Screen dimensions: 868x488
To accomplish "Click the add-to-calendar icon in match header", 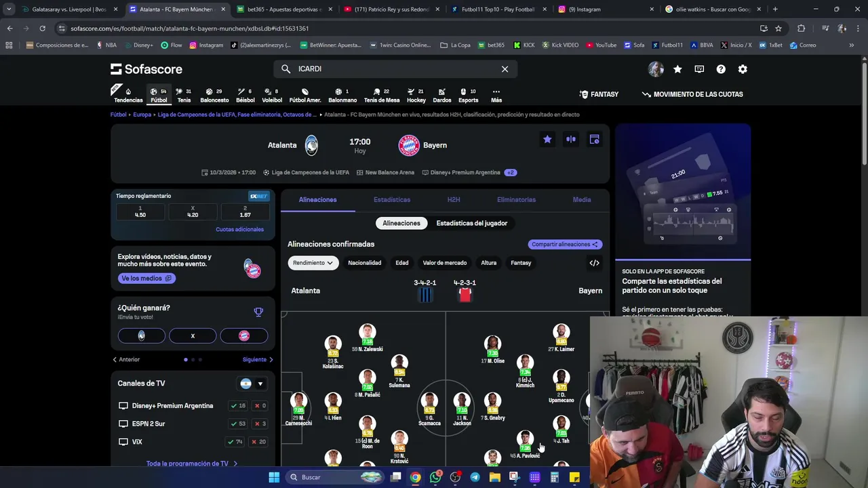I will click(594, 140).
